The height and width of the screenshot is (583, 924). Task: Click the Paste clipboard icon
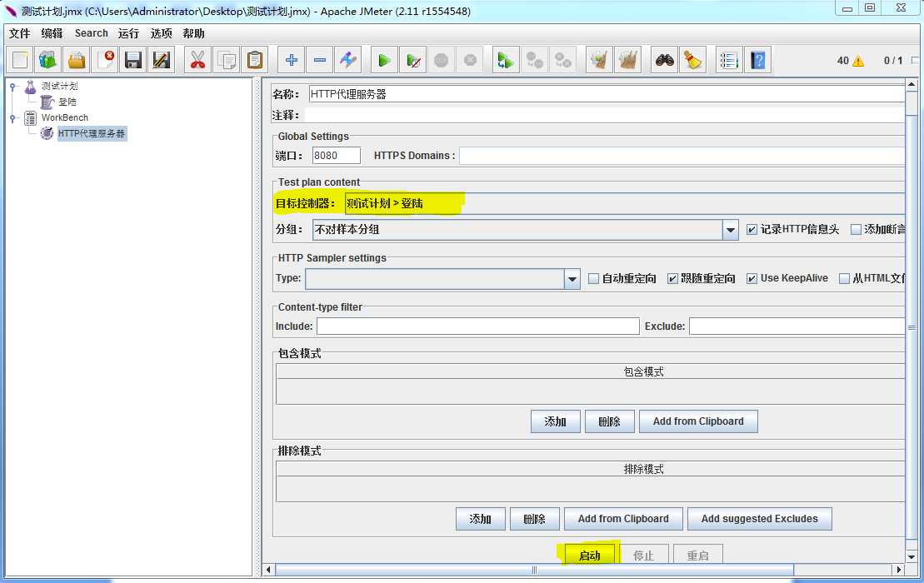point(255,60)
